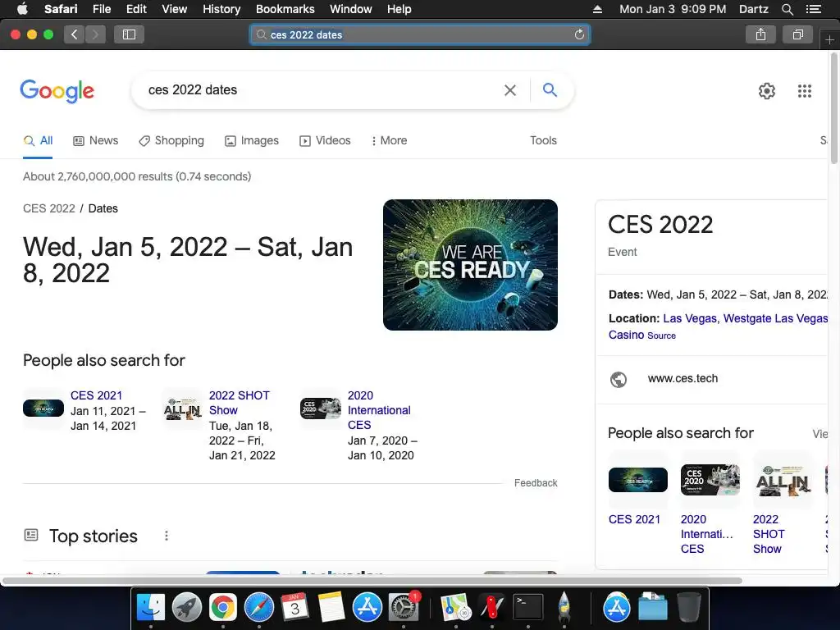
Task: Open Google settings gear icon
Action: point(767,91)
